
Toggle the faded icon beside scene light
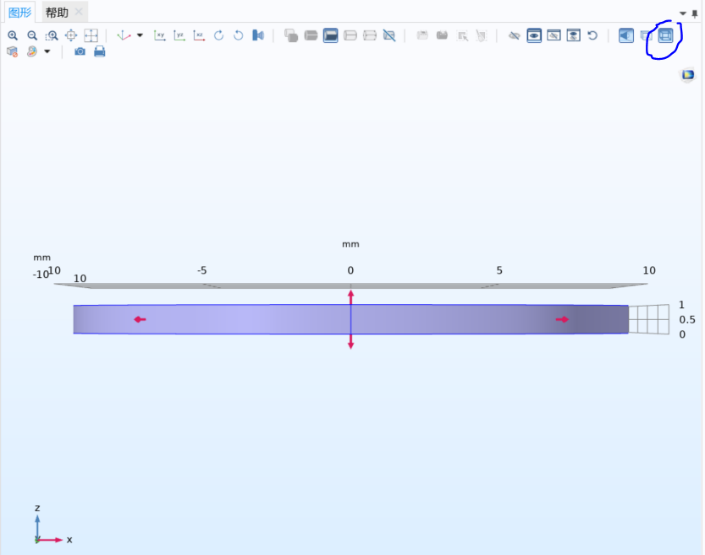click(646, 36)
